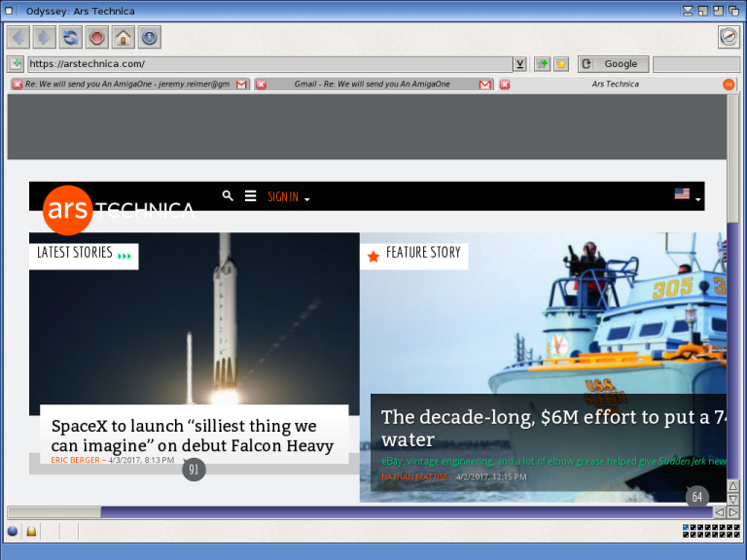
Task: Open the Ars Technica search magnifier
Action: pyautogui.click(x=228, y=195)
